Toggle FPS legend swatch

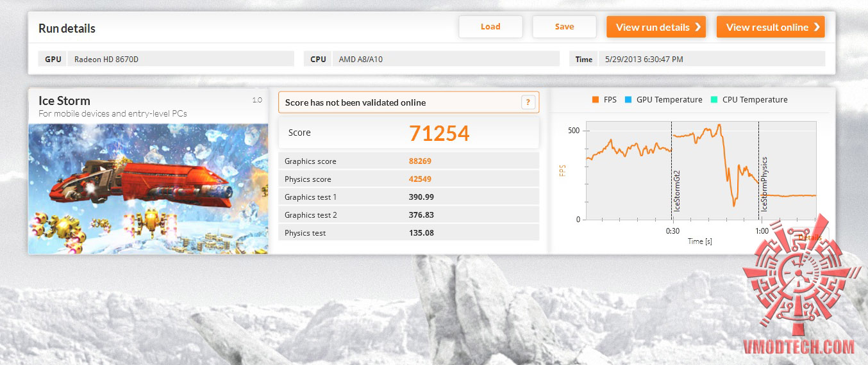596,100
